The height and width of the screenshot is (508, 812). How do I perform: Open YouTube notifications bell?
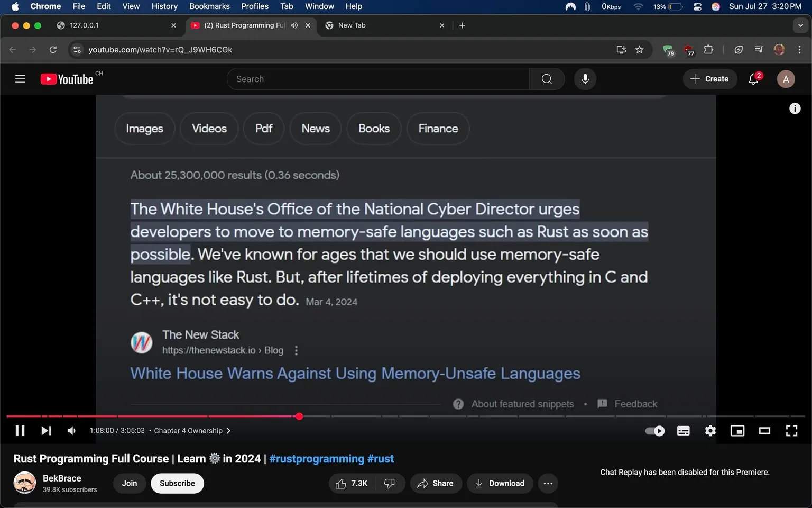point(753,79)
